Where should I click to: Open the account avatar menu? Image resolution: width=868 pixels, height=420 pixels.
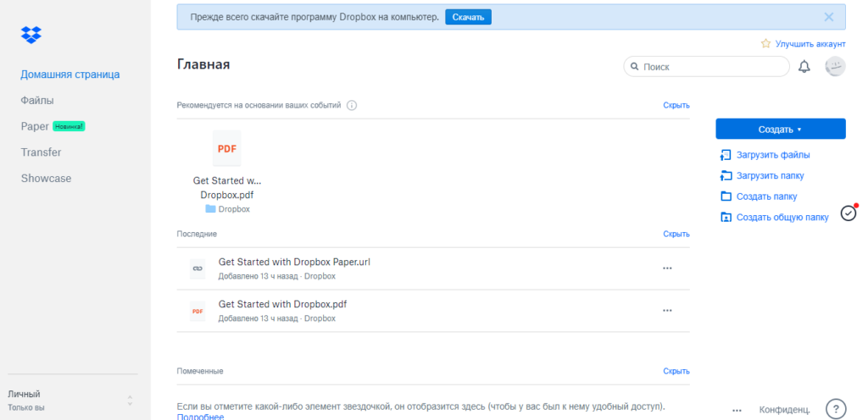[x=835, y=67]
